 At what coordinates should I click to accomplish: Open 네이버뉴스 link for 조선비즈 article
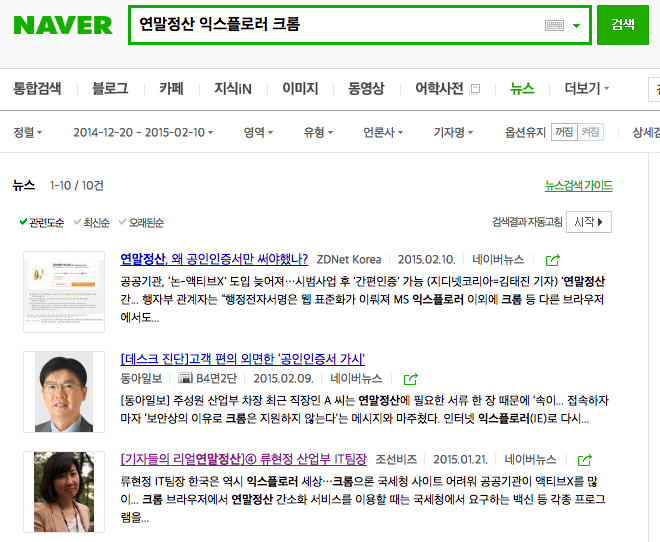point(530,459)
